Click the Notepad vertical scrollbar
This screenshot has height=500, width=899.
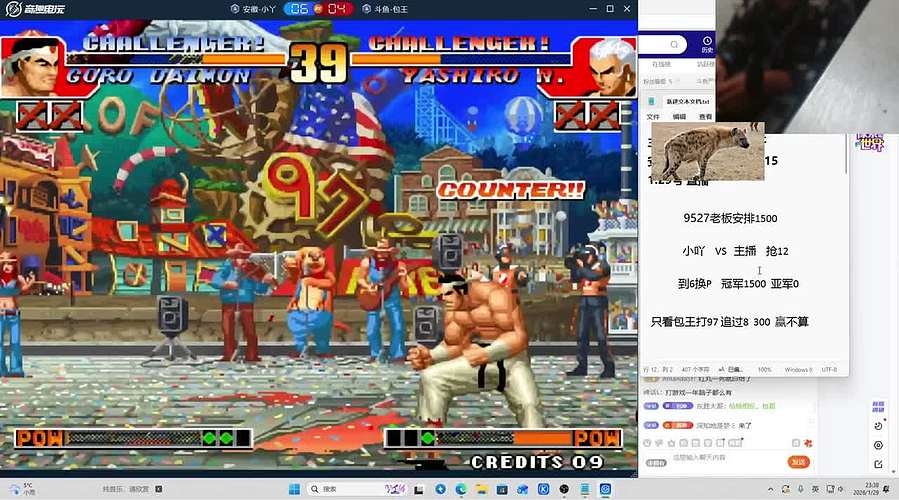(x=846, y=155)
